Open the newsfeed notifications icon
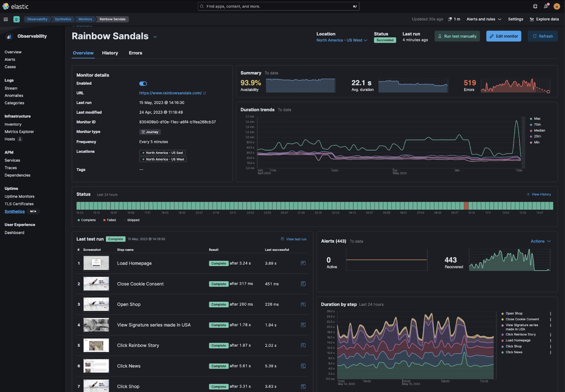 click(x=546, y=6)
